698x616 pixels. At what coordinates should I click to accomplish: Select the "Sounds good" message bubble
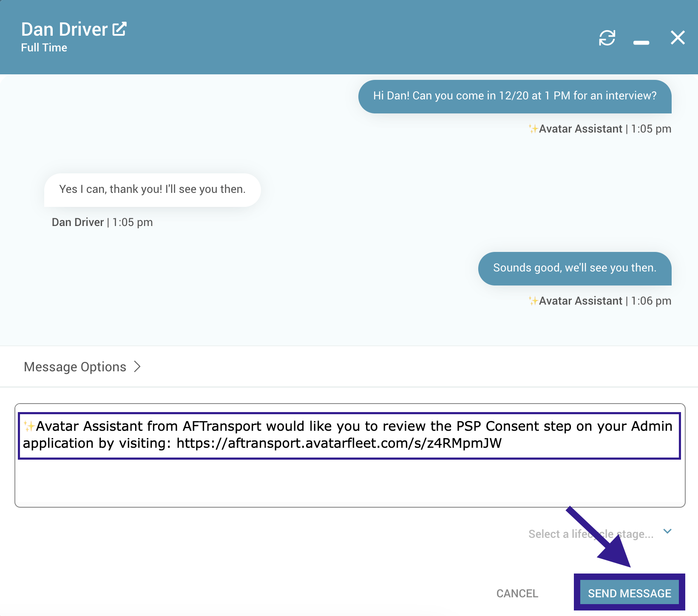click(x=574, y=268)
